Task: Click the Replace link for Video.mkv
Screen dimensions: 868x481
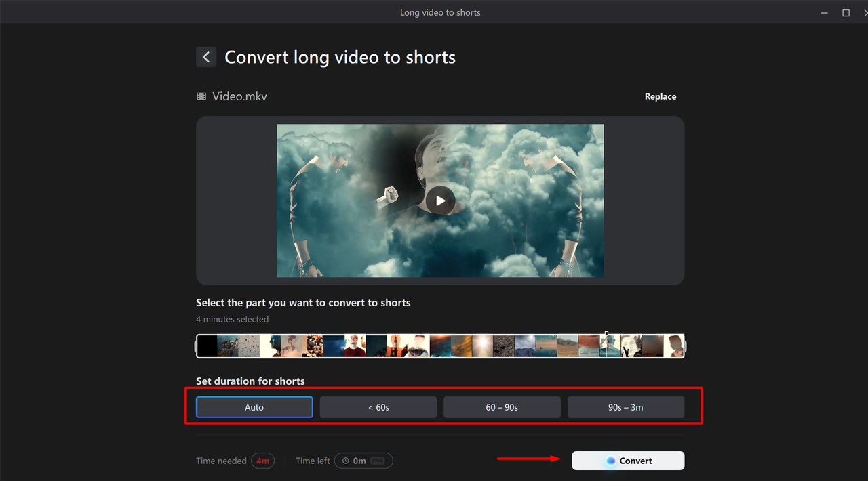Action: coord(660,96)
